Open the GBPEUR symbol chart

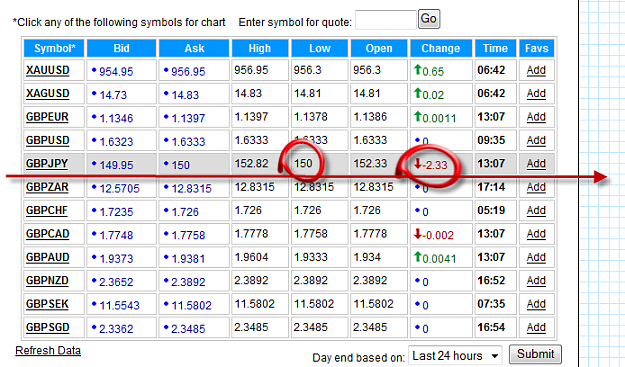(47, 117)
